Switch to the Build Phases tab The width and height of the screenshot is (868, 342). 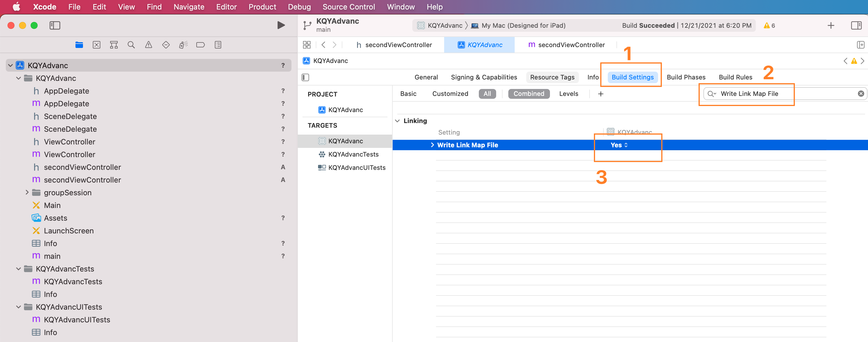[686, 77]
